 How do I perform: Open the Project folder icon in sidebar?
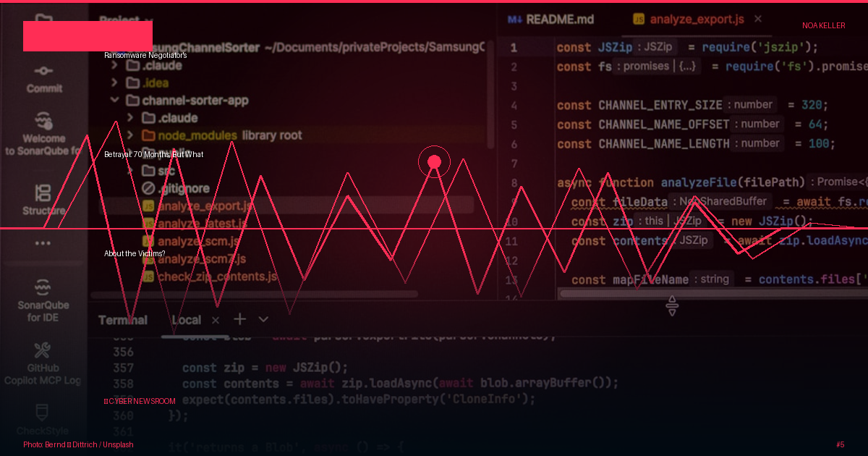tap(43, 20)
